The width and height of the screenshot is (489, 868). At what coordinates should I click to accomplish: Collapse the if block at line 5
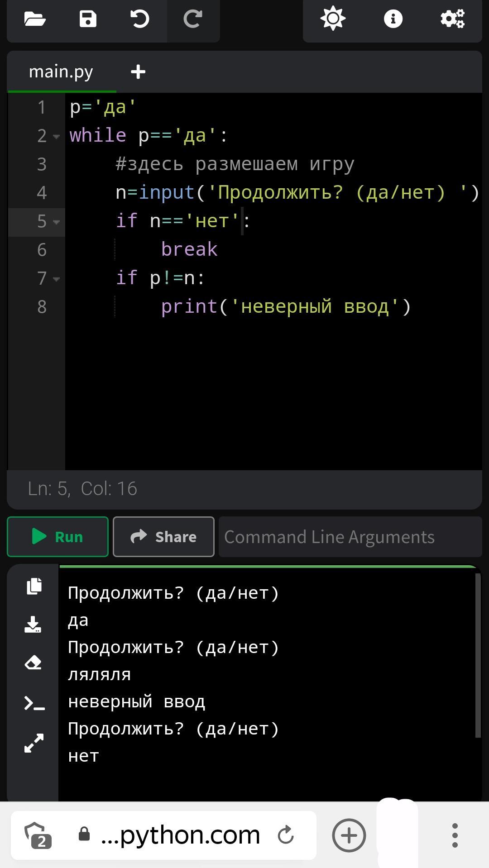tap(57, 222)
